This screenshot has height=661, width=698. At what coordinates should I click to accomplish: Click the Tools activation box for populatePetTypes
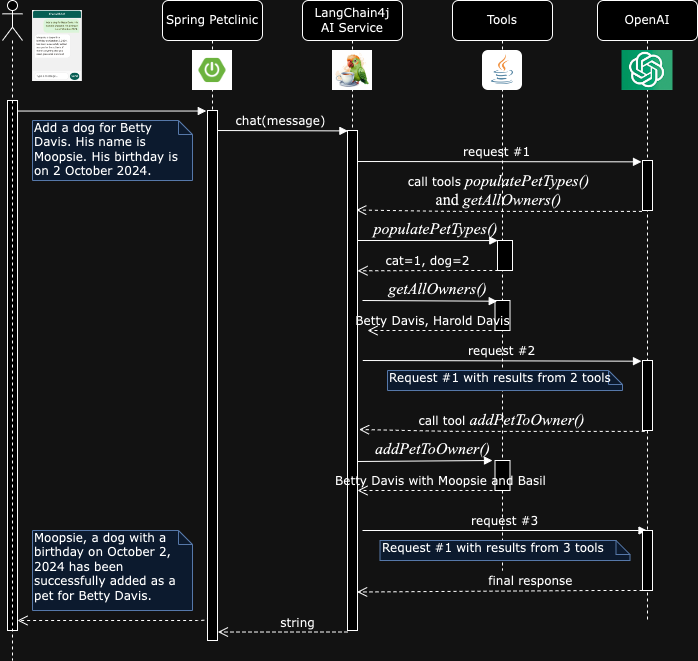point(504,255)
